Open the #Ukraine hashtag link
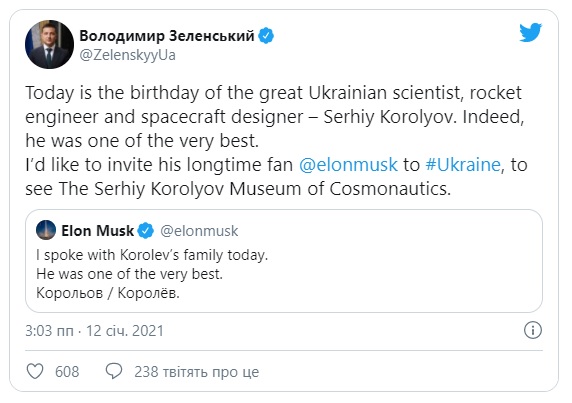The image size is (572, 403). tap(463, 165)
